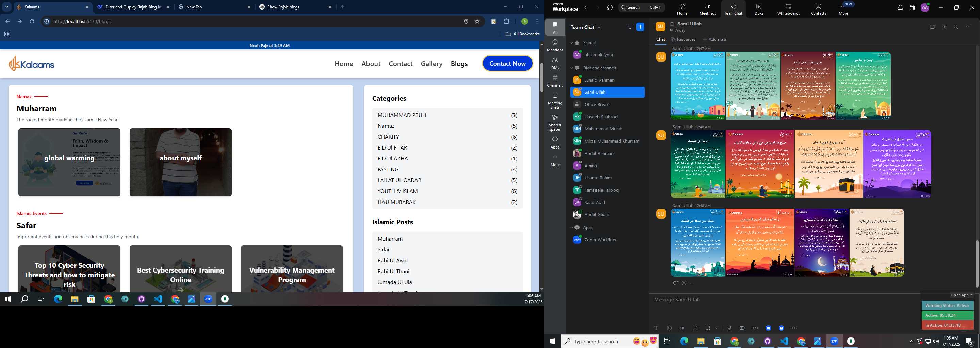Open chat list filter icon
The image size is (980, 348).
click(x=630, y=27)
